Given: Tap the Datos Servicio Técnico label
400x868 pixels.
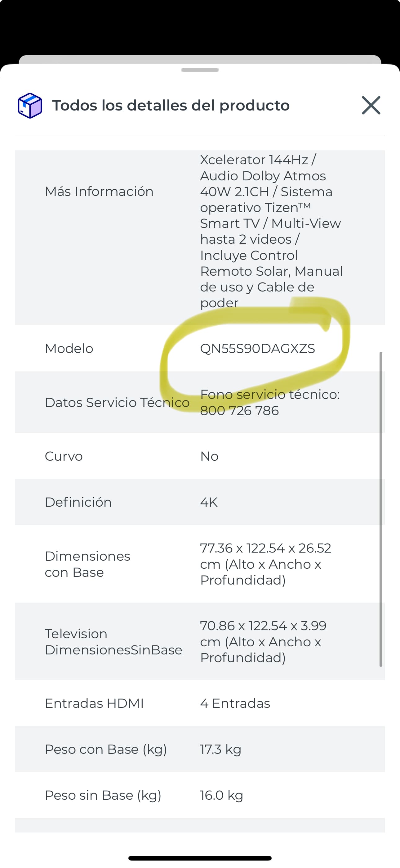Looking at the screenshot, I should (117, 402).
